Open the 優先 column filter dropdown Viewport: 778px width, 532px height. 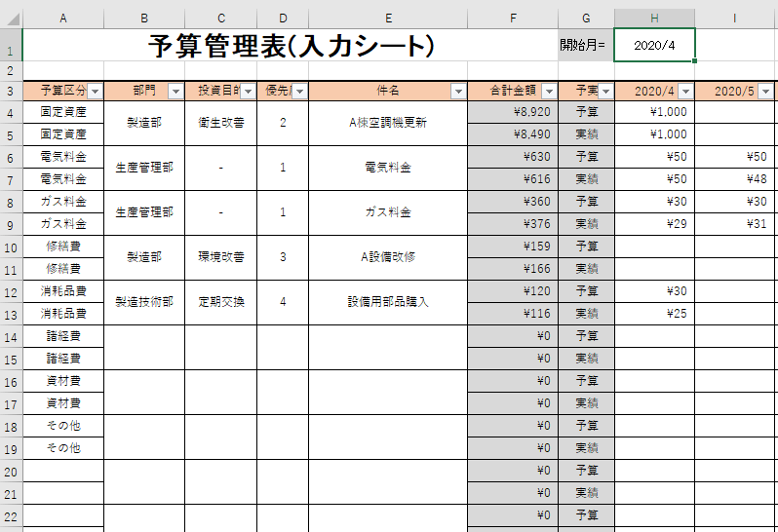coord(299,92)
